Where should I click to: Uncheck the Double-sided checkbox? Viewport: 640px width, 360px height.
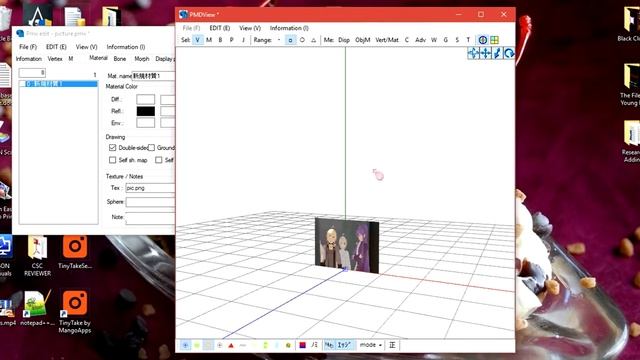113,148
